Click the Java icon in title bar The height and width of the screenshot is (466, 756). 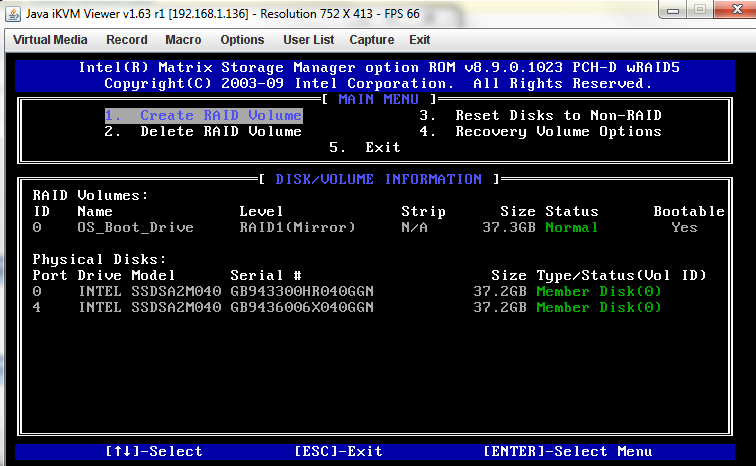[x=13, y=13]
